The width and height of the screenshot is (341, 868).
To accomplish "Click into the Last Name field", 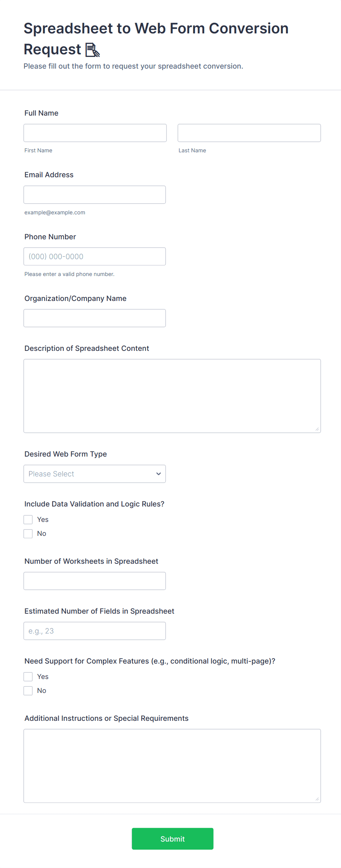I will click(249, 133).
